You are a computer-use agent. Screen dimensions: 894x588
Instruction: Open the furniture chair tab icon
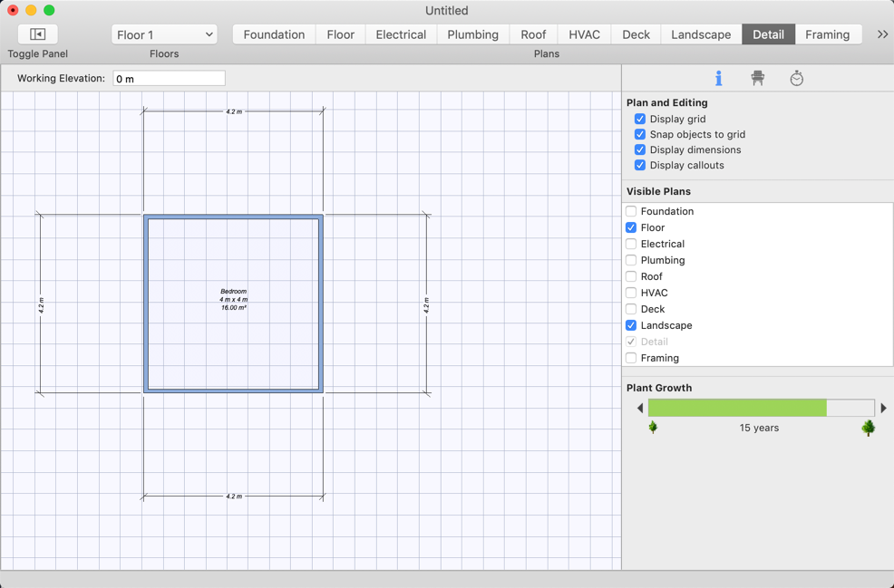click(x=757, y=79)
